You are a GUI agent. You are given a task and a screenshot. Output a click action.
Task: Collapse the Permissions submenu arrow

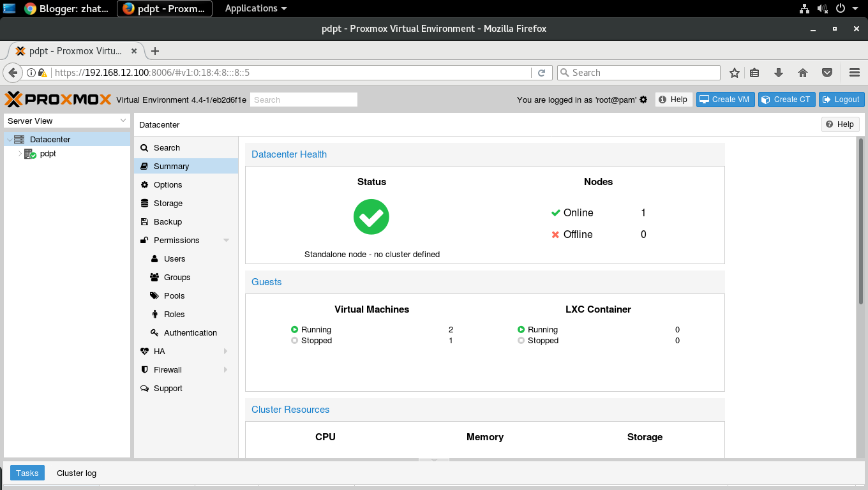tap(226, 241)
